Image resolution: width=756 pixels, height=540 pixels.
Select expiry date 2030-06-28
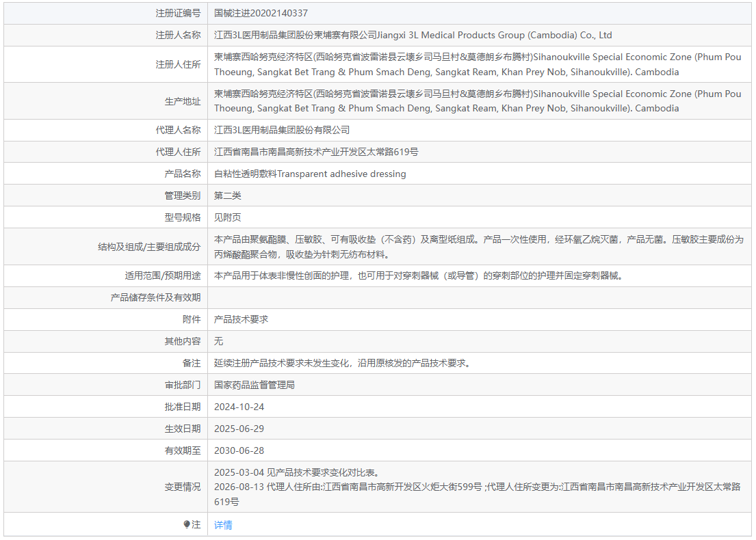pos(239,450)
